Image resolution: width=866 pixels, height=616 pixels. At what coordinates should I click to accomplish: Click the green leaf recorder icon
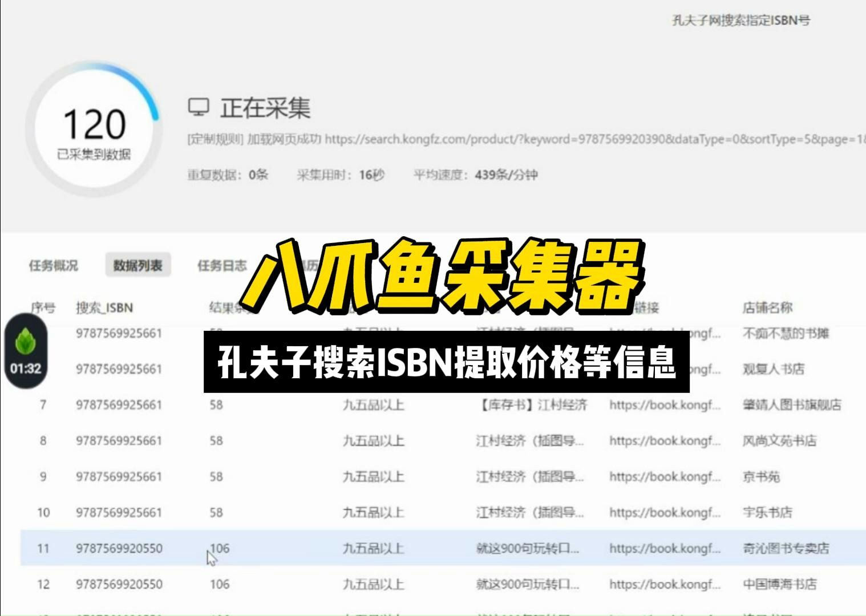(26, 341)
